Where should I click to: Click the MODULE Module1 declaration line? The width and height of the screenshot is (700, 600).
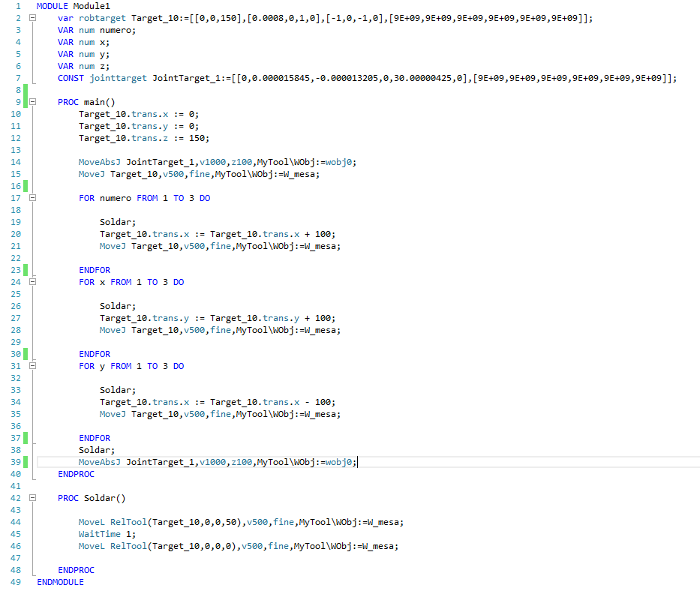[74, 6]
